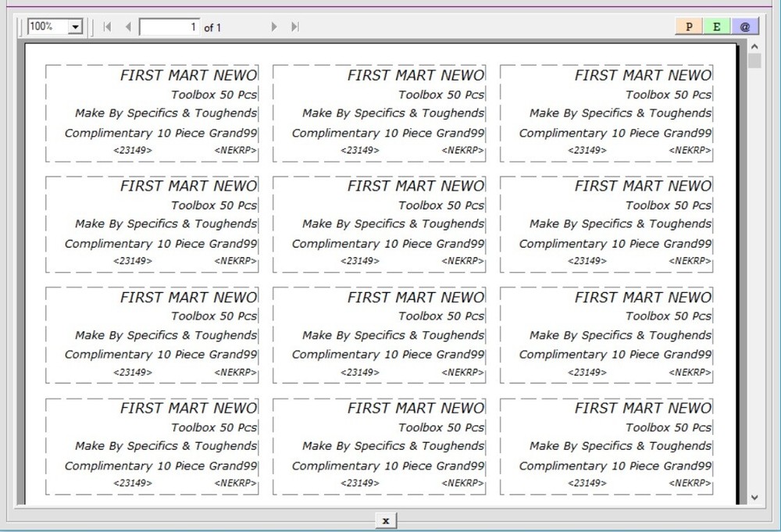
Task: Open the zoom percentage dropdown
Action: coord(75,26)
